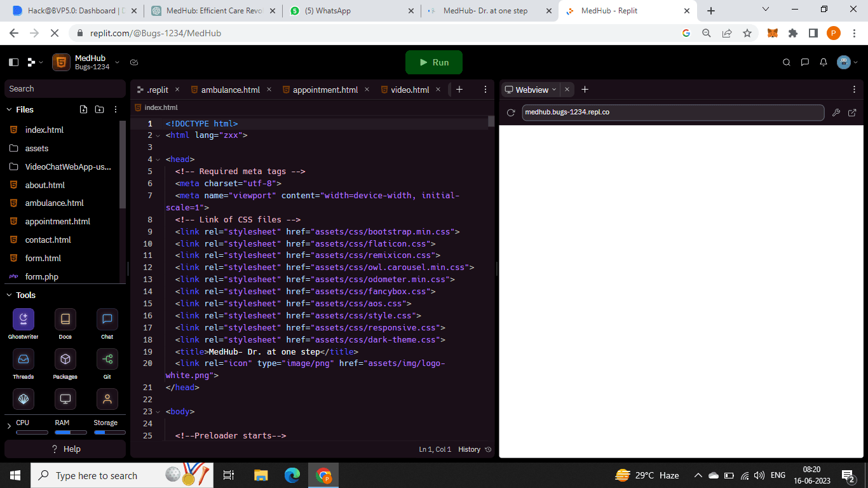868x488 pixels.
Task: Click the History button in editor footer
Action: [x=475, y=449]
